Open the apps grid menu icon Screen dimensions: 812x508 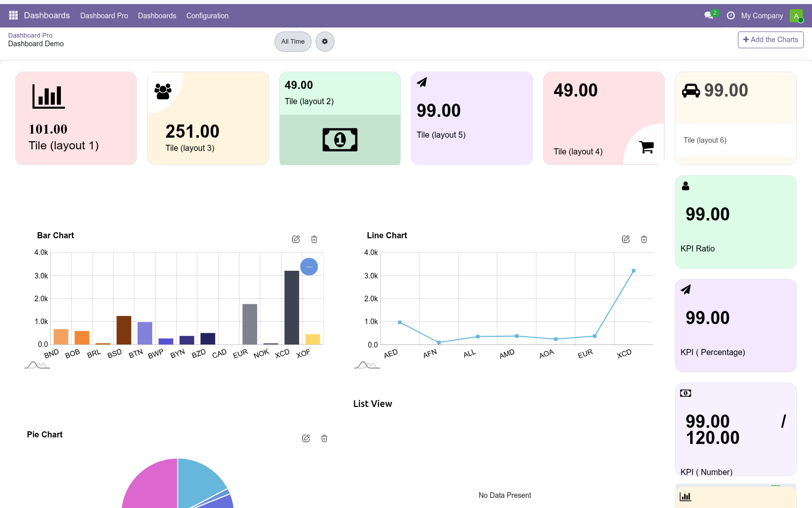13,15
